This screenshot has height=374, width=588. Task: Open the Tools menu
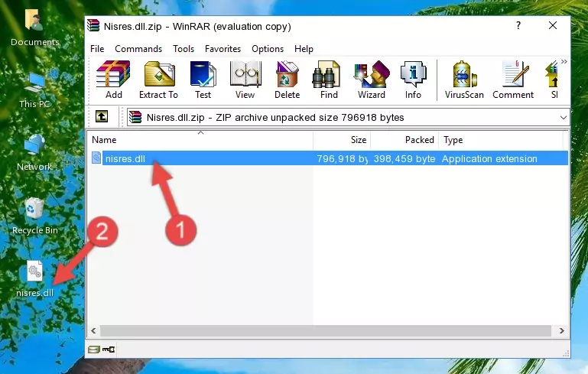point(184,49)
